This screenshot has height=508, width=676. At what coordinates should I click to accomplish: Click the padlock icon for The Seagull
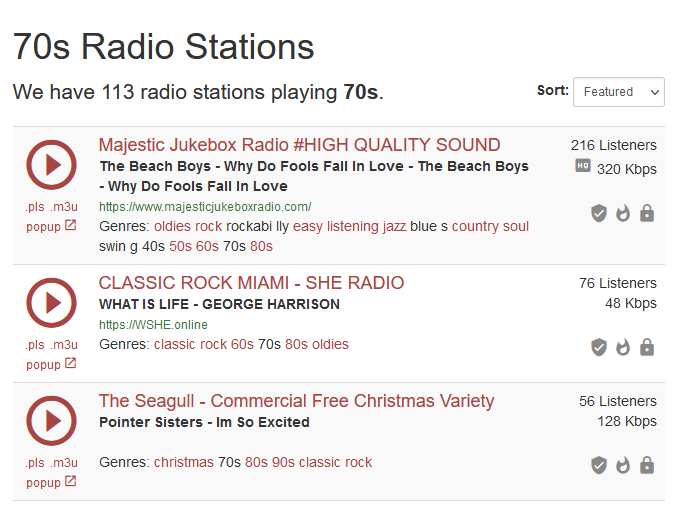[647, 465]
